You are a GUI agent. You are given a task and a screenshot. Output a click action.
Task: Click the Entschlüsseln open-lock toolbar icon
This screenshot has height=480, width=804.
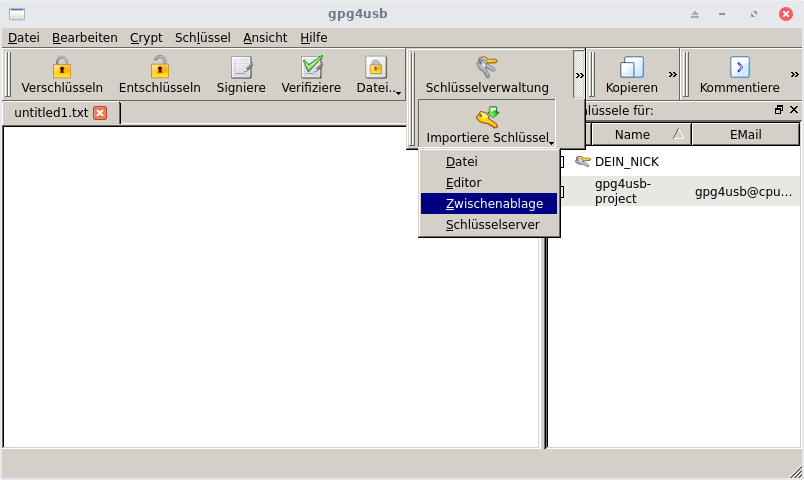point(159,67)
